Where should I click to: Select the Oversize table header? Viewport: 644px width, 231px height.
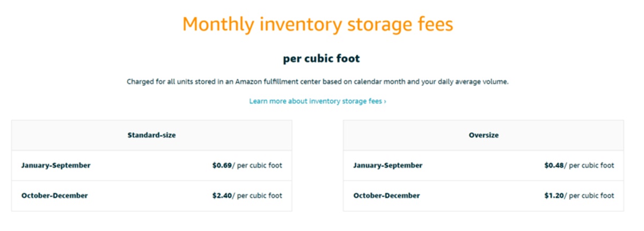[484, 135]
